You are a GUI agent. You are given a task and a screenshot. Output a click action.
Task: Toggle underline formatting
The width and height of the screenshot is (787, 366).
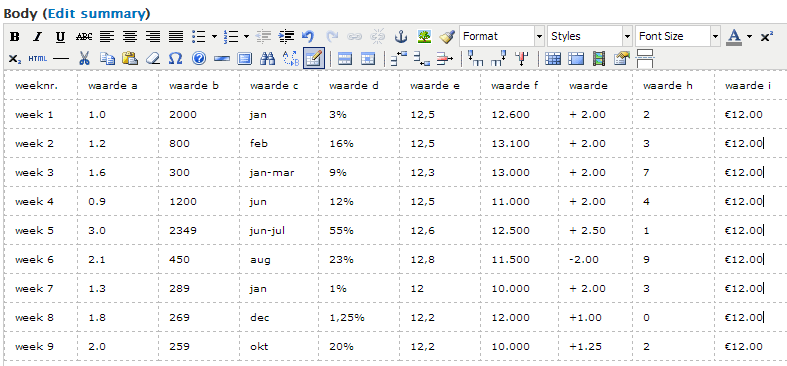click(x=61, y=37)
